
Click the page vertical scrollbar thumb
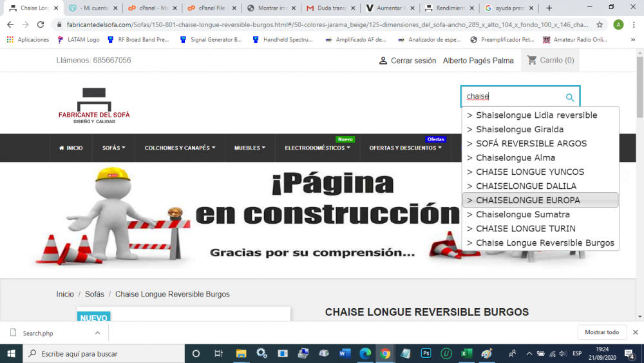coord(640,87)
